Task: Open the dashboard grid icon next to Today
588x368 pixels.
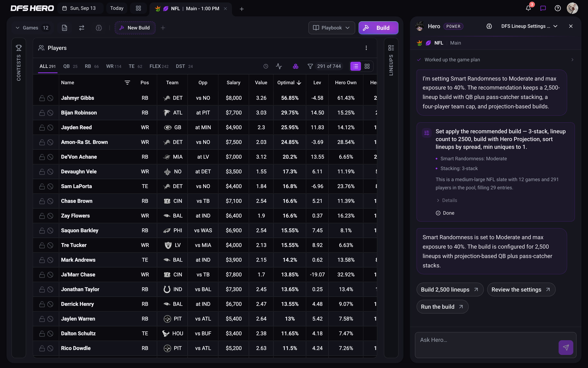Action: tap(138, 8)
